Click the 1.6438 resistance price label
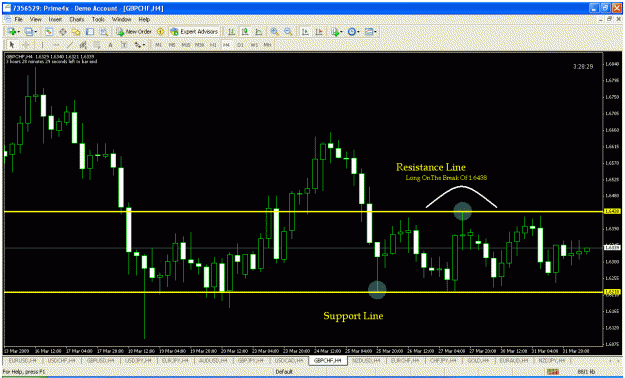625x378 pixels. point(612,211)
